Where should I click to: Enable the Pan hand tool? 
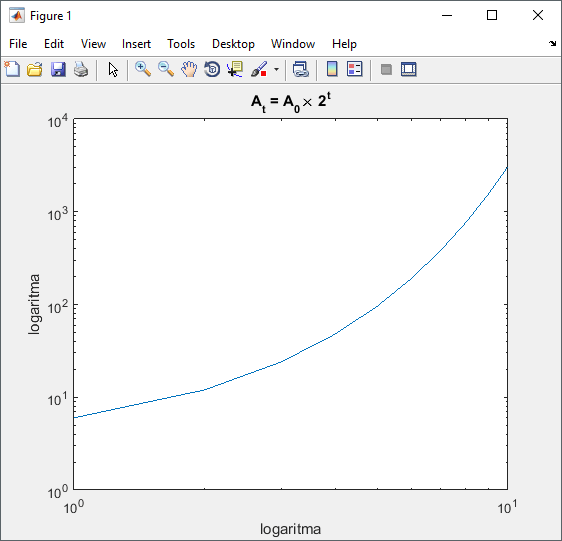[189, 69]
